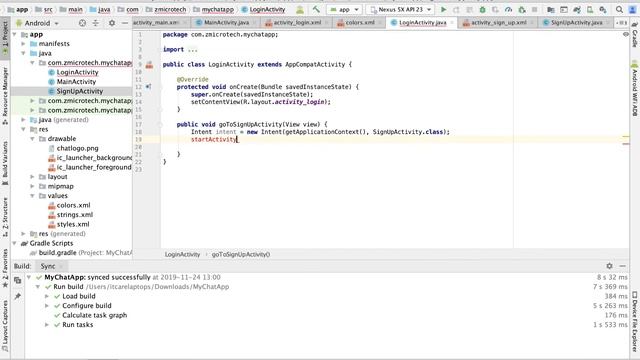Expand the Configure build step
Image resolution: width=640 pixels, height=360 pixels.
(x=47, y=306)
